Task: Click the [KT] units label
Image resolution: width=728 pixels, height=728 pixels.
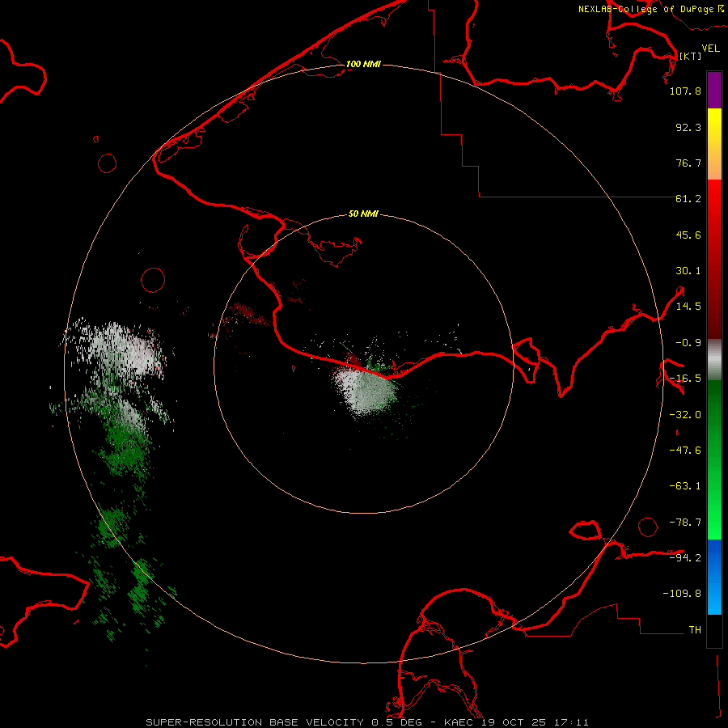Action: click(691, 56)
